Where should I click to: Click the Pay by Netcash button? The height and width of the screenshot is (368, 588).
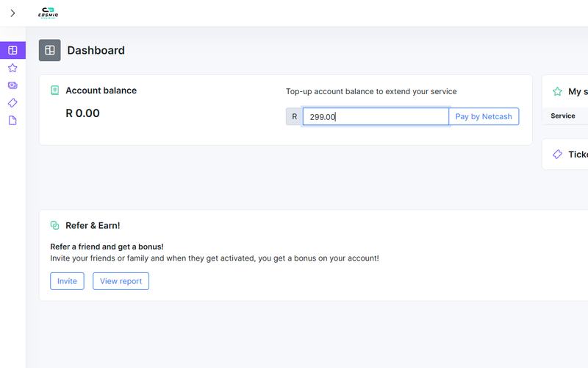pos(484,116)
